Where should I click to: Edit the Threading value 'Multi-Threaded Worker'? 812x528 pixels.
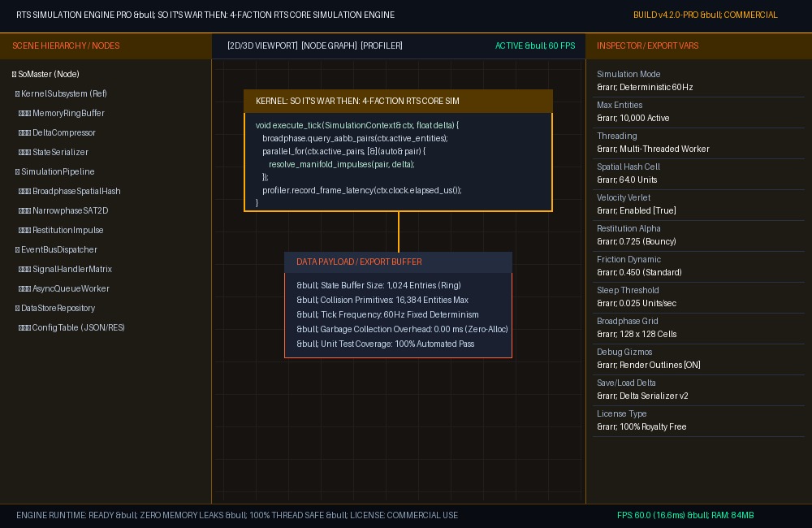coord(653,149)
